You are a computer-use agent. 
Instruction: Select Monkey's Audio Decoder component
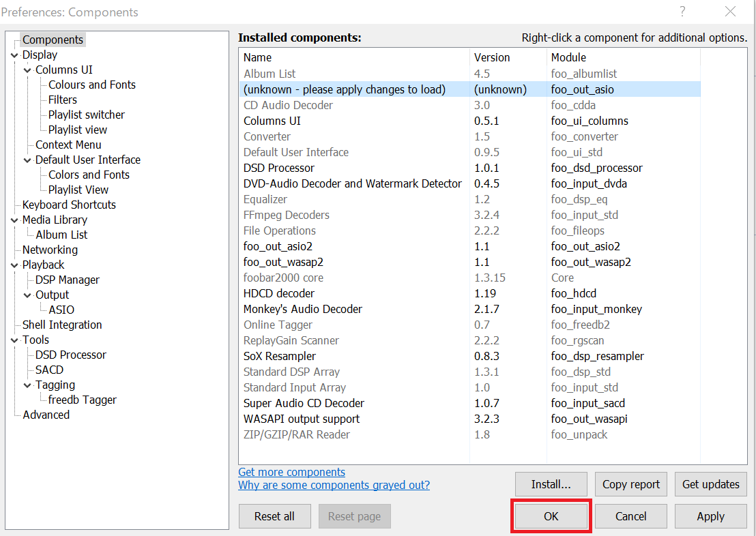470,309
